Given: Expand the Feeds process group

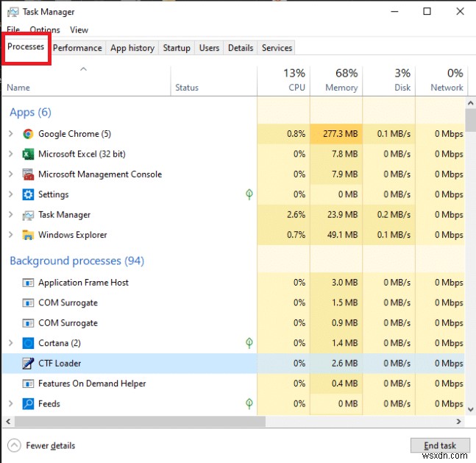Looking at the screenshot, I should (11, 403).
